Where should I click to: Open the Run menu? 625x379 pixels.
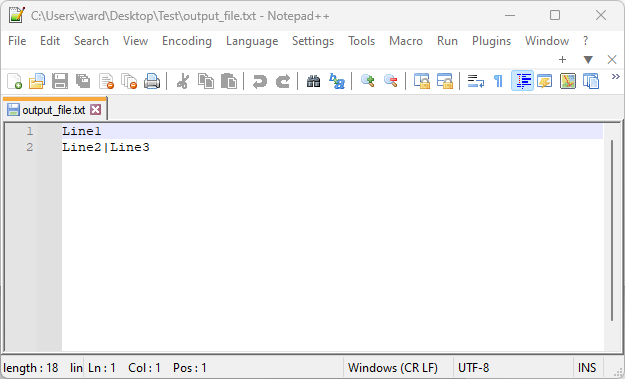point(447,41)
